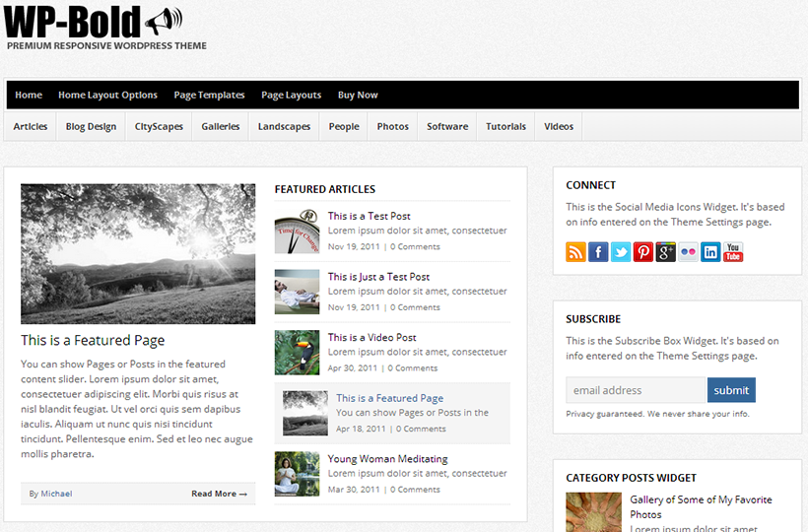Open the Pinterest icon
Viewport: 808px width, 532px height.
point(643,252)
